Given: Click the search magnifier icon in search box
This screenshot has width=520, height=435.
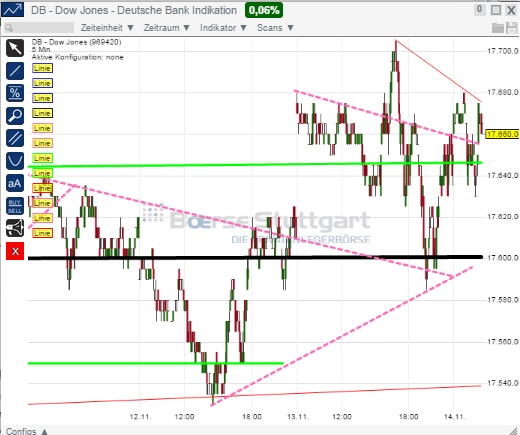Looking at the screenshot, I should pos(9,28).
